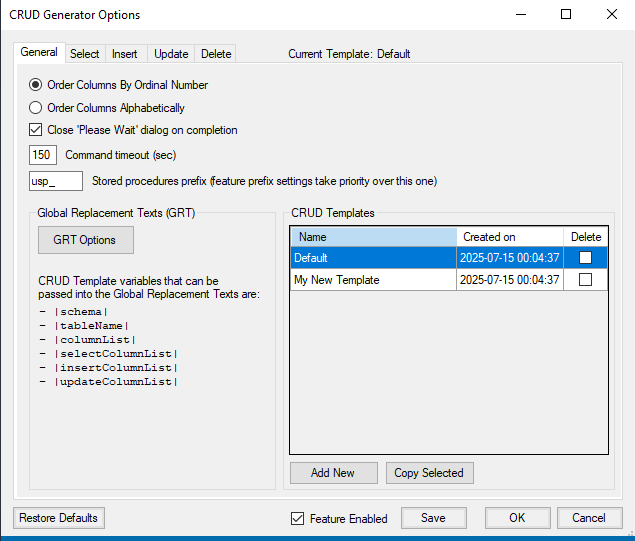Screen dimensions: 635x541
Task: Toggle Close 'Please Wait' dialog checkbox
Action: tap(36, 130)
